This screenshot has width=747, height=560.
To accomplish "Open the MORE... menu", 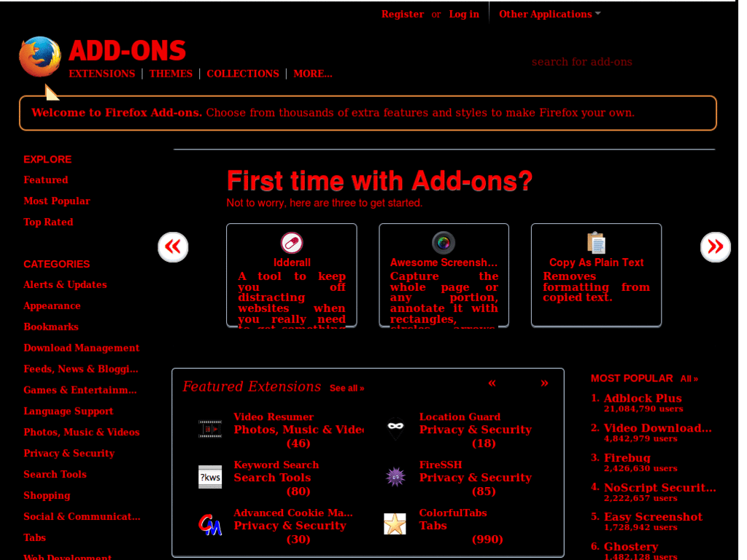I will [x=312, y=74].
